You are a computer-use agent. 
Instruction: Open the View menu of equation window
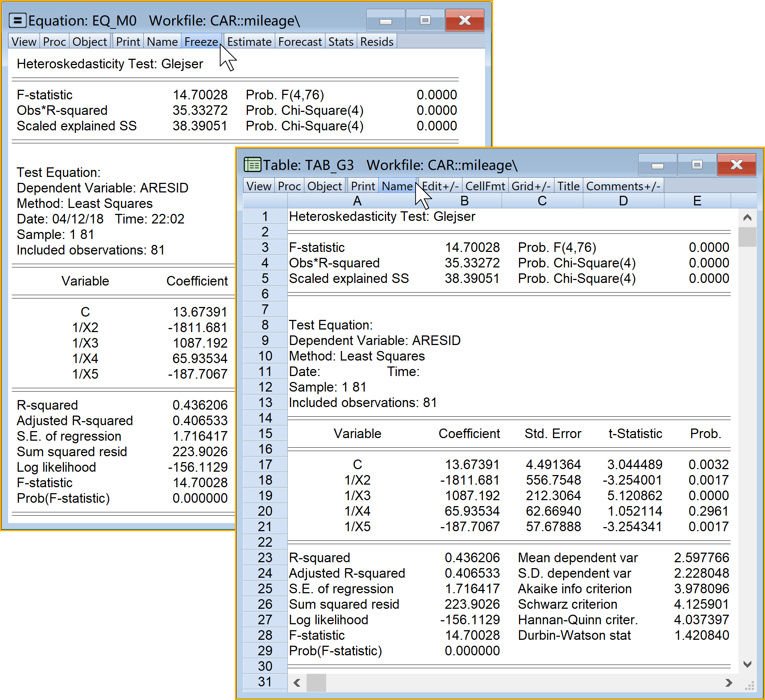(x=24, y=42)
